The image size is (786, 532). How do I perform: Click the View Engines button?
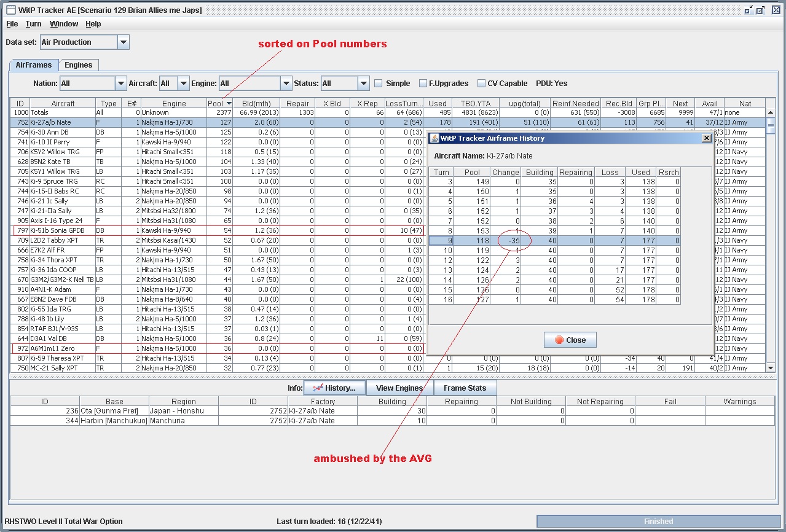(399, 388)
